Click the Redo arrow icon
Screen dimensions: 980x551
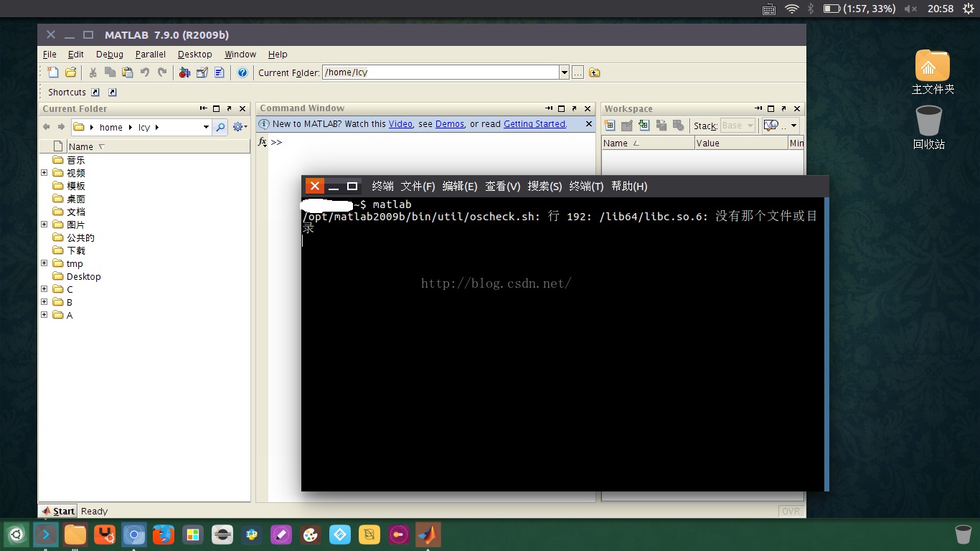(162, 72)
